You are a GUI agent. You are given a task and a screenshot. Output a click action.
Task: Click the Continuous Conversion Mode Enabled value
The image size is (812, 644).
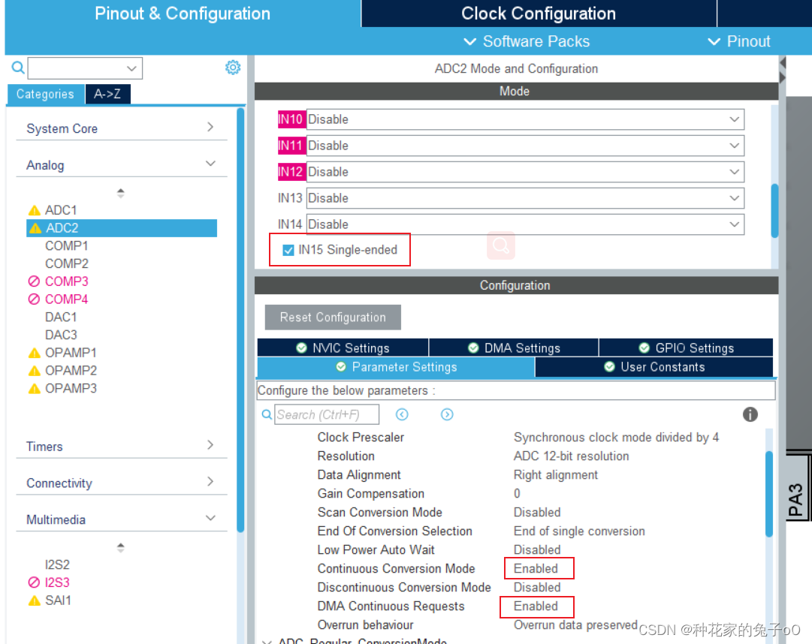[x=536, y=568]
